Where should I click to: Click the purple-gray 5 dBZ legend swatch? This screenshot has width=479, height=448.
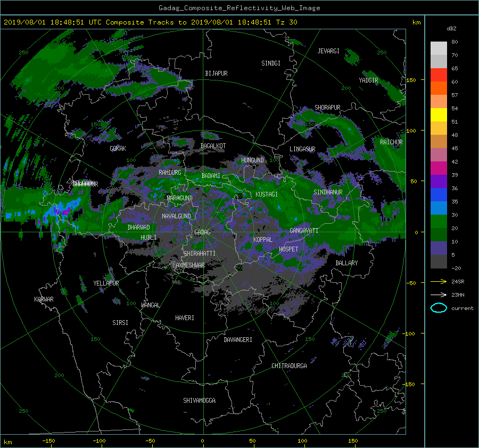(439, 248)
